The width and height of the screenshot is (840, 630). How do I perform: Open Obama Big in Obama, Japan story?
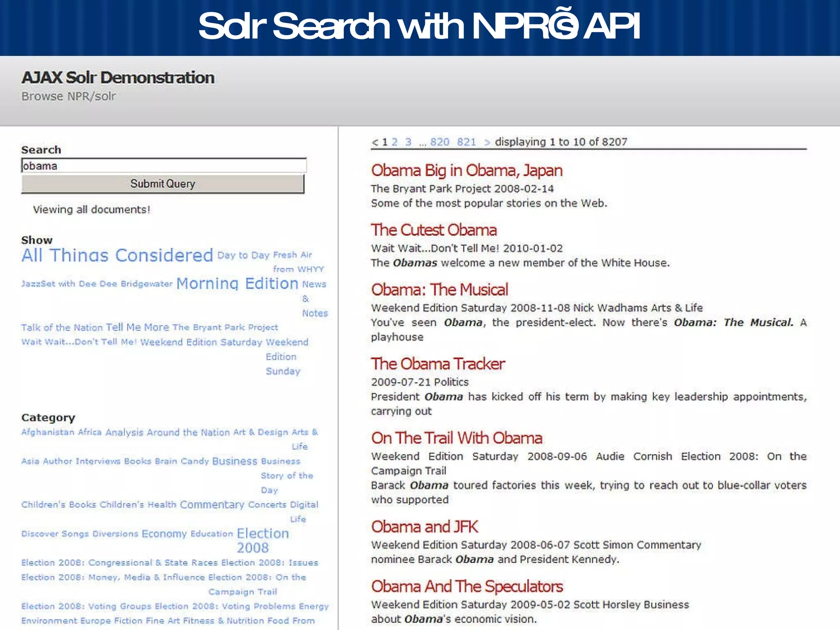(x=466, y=170)
